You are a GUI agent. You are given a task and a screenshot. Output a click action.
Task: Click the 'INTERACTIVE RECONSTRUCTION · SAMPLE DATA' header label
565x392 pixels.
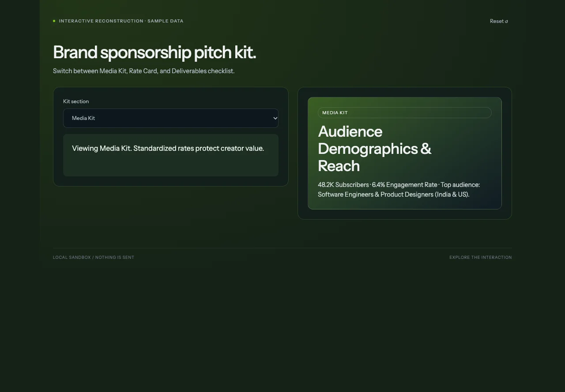point(121,21)
